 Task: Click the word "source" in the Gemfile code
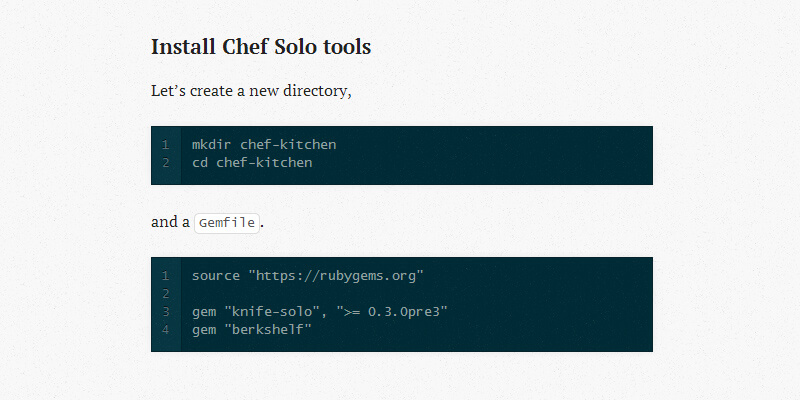[x=216, y=275]
